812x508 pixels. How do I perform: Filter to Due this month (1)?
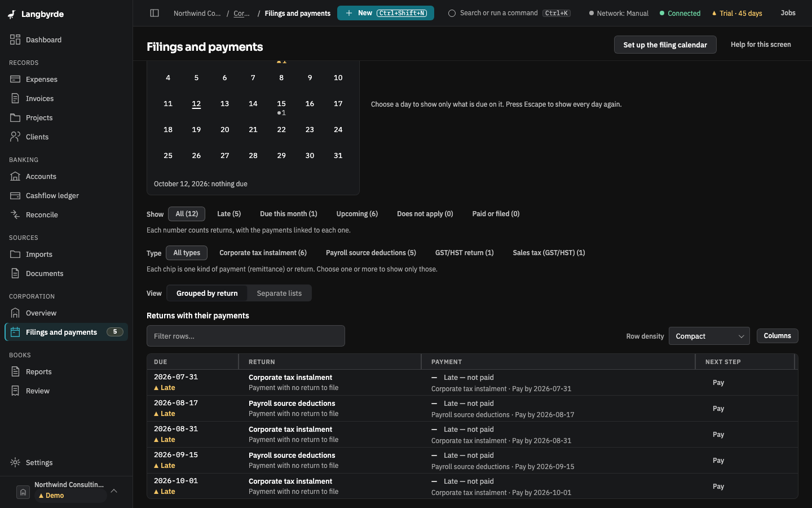(x=289, y=214)
